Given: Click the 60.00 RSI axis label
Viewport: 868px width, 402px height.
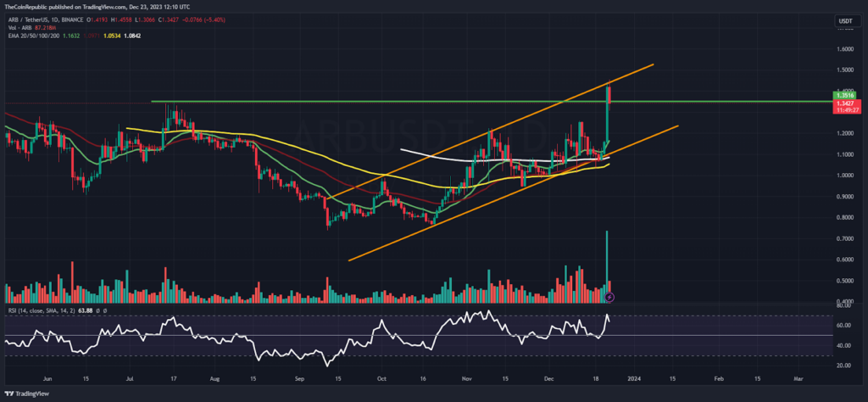Looking at the screenshot, I should [843, 326].
